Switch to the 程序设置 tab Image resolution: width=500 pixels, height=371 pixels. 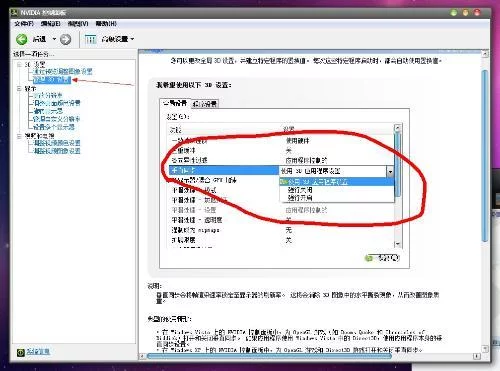[x=205, y=104]
